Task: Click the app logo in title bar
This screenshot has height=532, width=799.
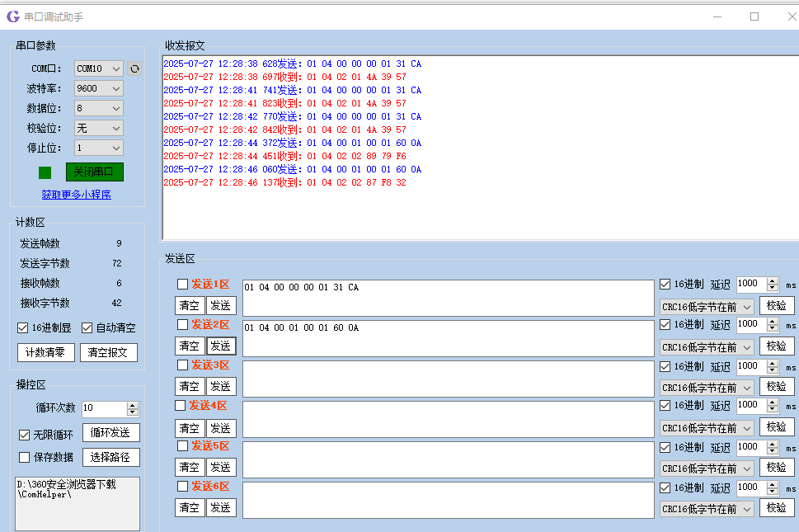Action: [x=12, y=16]
